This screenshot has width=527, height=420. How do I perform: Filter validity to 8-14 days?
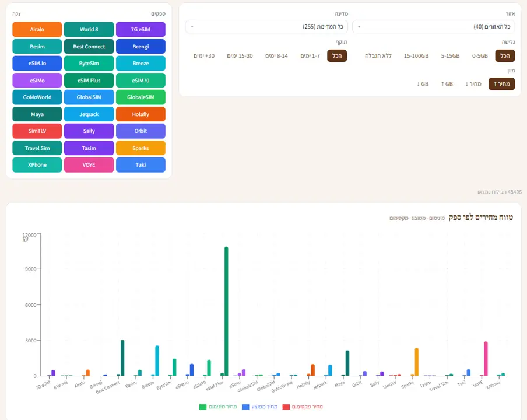(276, 56)
